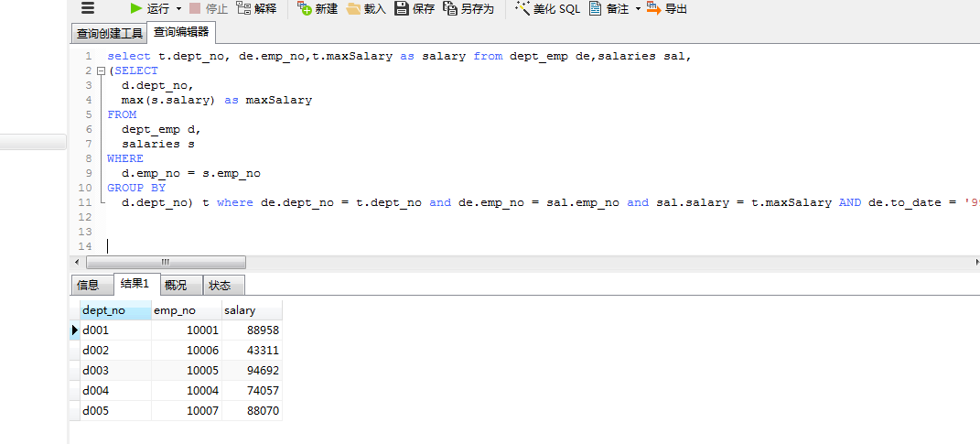
Task: Select the emp_no 10007 cell
Action: click(187, 411)
